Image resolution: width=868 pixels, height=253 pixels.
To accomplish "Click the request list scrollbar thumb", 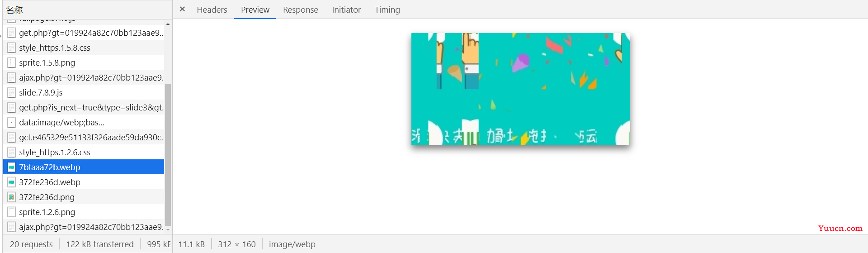I will 168,155.
